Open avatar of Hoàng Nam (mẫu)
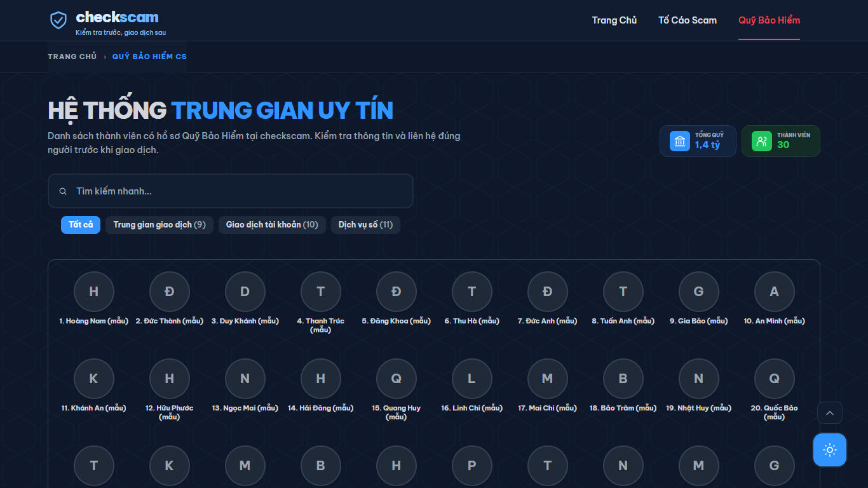868x488 pixels. click(x=93, y=292)
